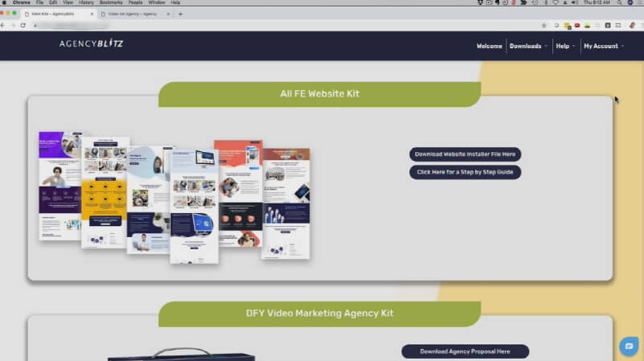Expand the My Account dropdown arrow
The width and height of the screenshot is (644, 361).
(x=622, y=47)
